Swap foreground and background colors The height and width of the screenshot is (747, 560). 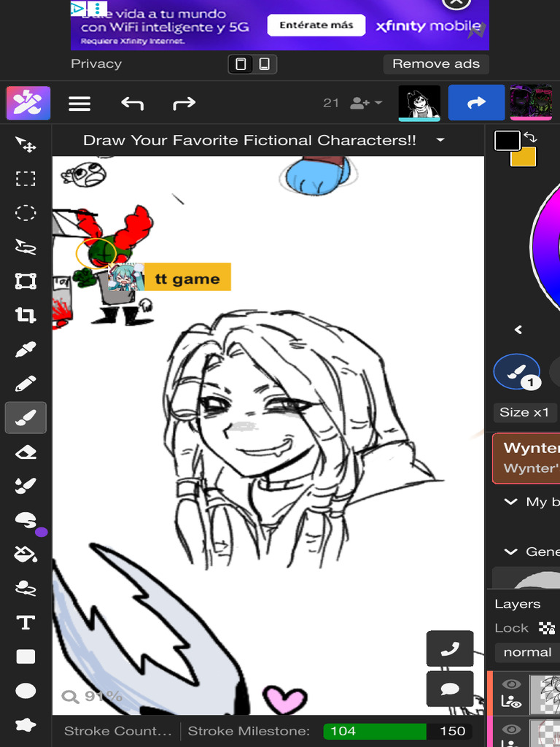click(530, 138)
